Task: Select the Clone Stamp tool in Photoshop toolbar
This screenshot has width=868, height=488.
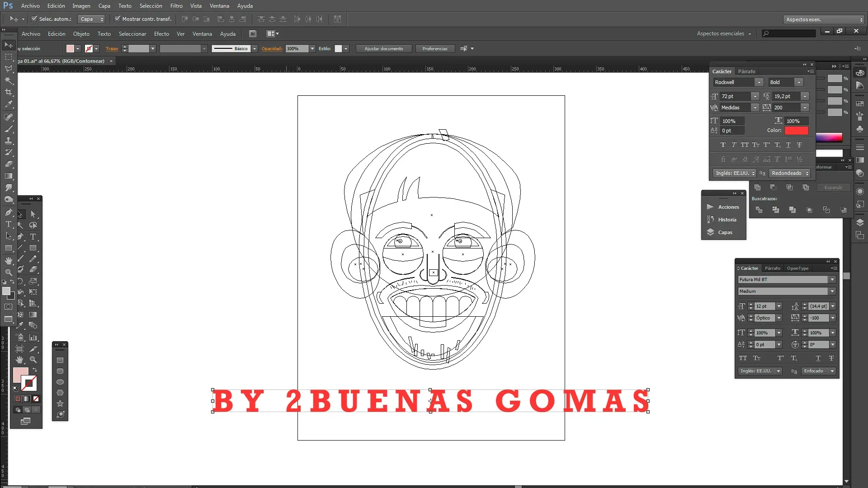Action: tap(9, 141)
